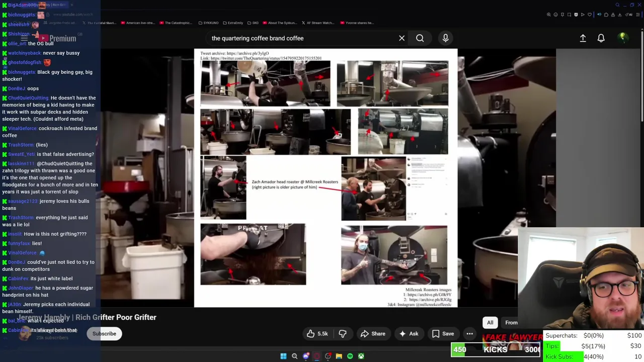Open Spotify from the taskbar
Screen dimensions: 644x362
tap(350, 356)
